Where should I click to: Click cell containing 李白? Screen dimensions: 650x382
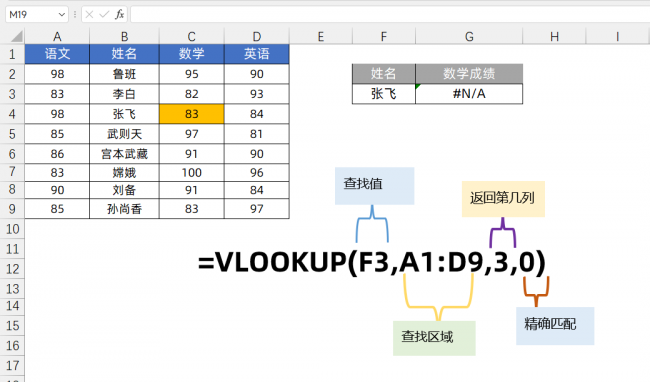pyautogui.click(x=124, y=94)
